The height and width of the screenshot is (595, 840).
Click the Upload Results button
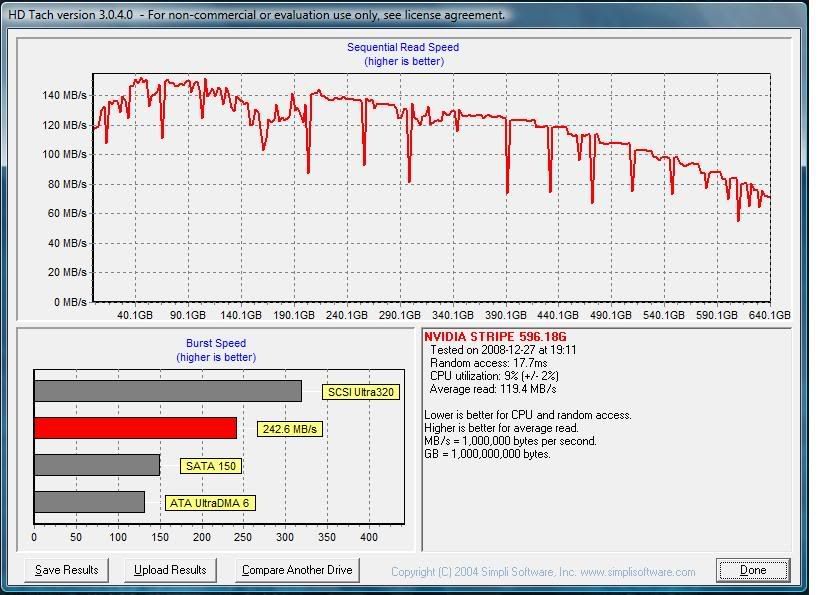pyautogui.click(x=171, y=569)
